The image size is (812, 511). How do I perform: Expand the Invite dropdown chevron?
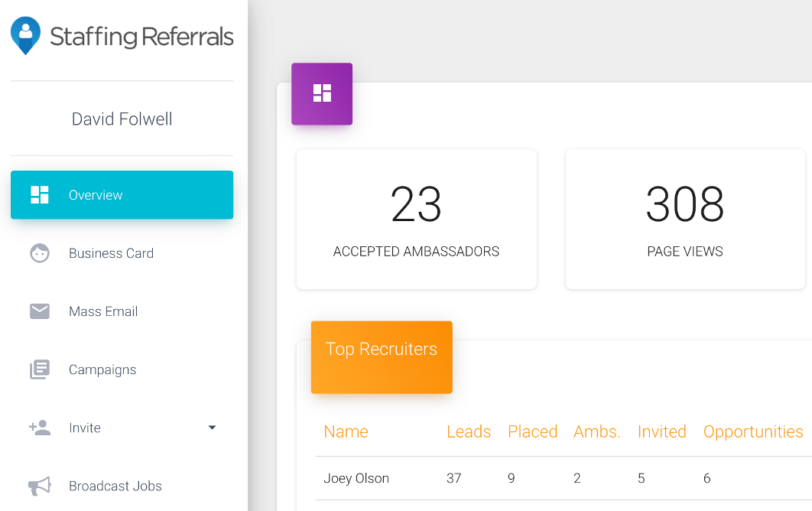(212, 428)
